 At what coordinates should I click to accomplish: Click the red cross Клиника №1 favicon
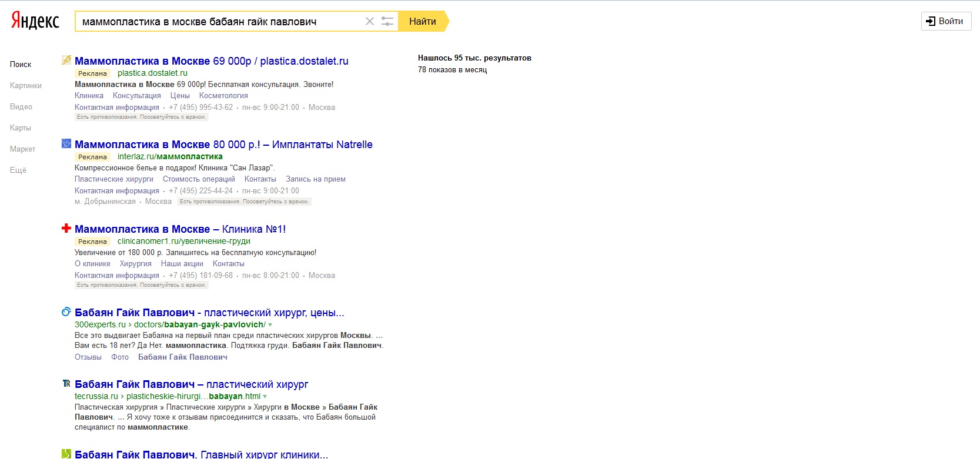pos(66,228)
